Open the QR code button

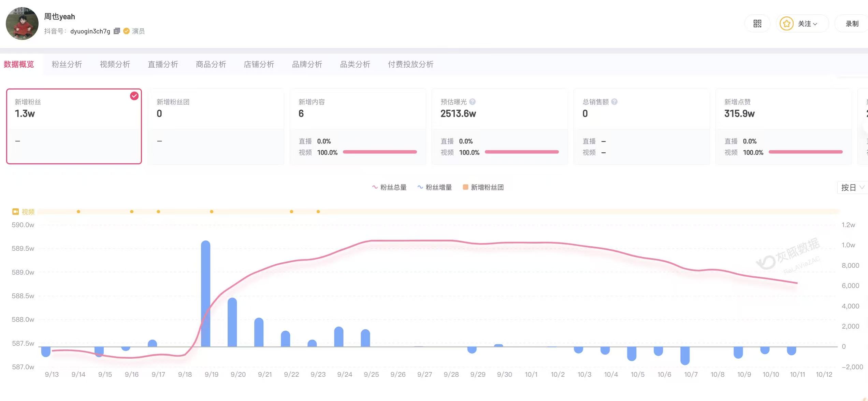(x=757, y=24)
